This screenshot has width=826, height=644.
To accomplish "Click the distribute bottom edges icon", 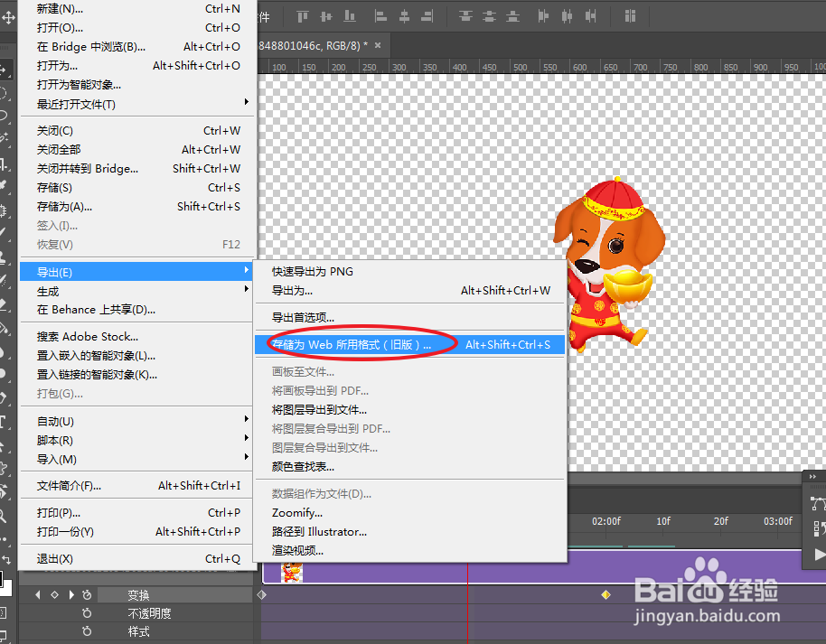I will 512,16.
